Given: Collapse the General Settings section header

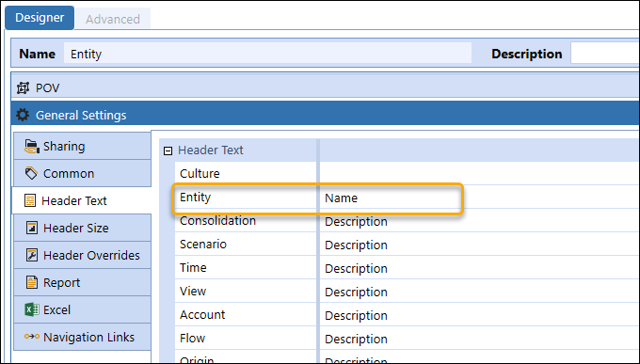Looking at the screenshot, I should click(x=325, y=115).
